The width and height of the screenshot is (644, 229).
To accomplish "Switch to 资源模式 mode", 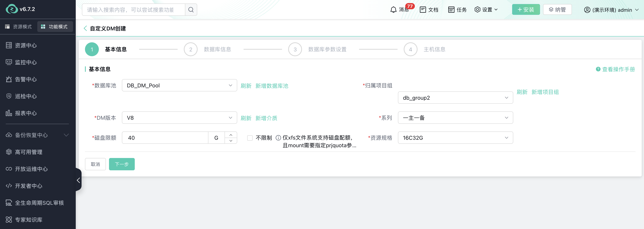I will click(x=18, y=26).
